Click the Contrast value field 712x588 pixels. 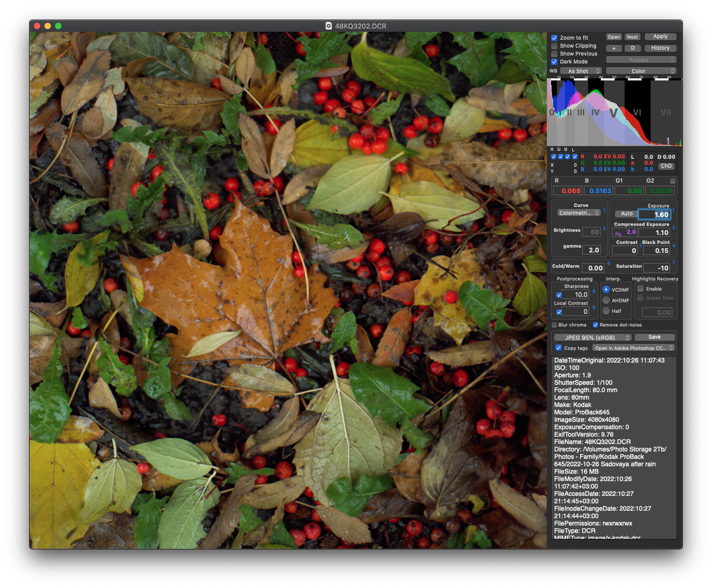(625, 250)
